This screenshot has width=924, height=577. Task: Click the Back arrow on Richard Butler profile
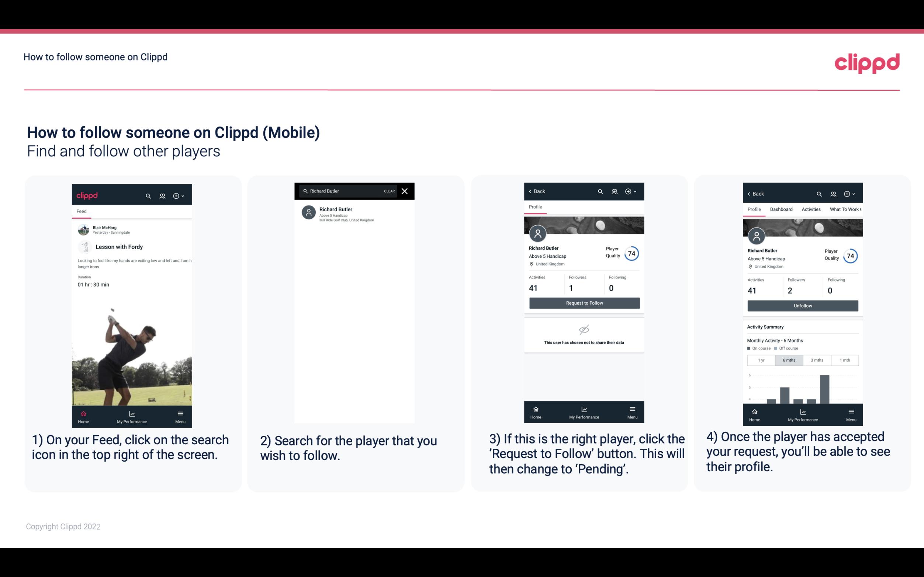[x=532, y=191]
